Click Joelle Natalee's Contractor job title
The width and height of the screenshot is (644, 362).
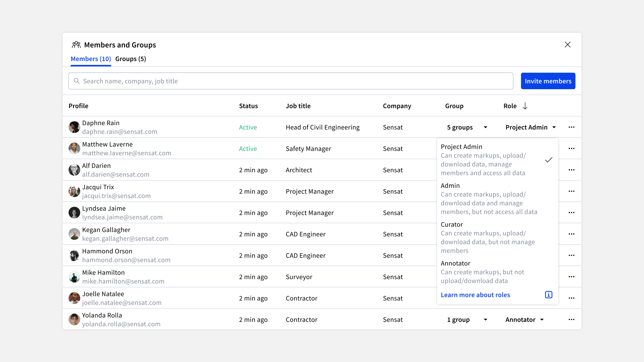click(x=302, y=298)
